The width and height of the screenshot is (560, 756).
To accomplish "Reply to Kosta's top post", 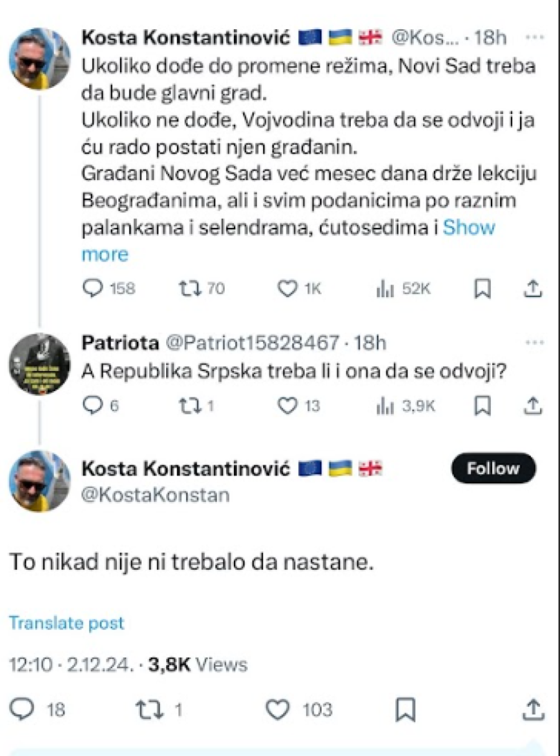I will click(x=93, y=288).
